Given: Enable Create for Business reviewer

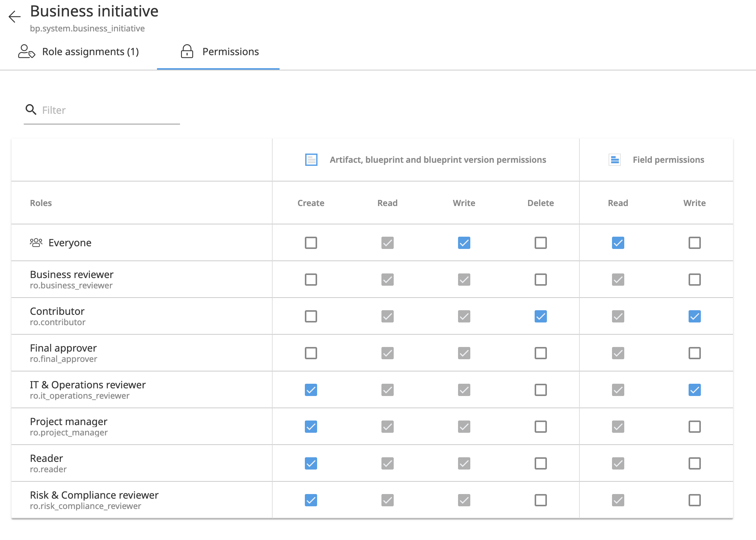Looking at the screenshot, I should [x=311, y=280].
